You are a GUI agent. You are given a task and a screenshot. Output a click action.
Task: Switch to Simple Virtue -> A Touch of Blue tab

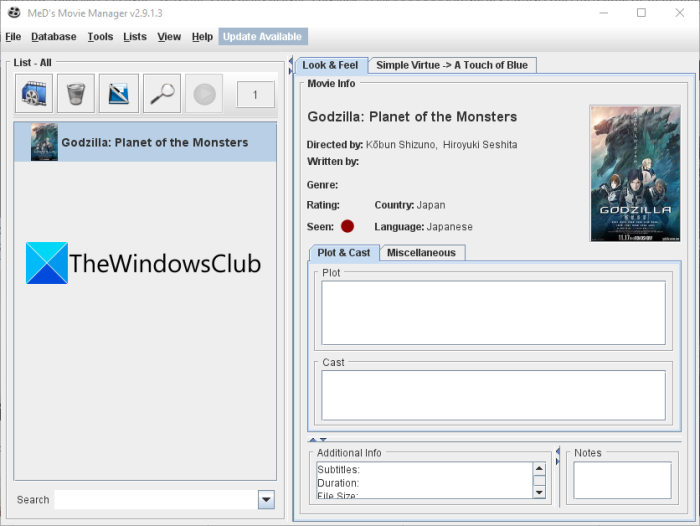452,65
